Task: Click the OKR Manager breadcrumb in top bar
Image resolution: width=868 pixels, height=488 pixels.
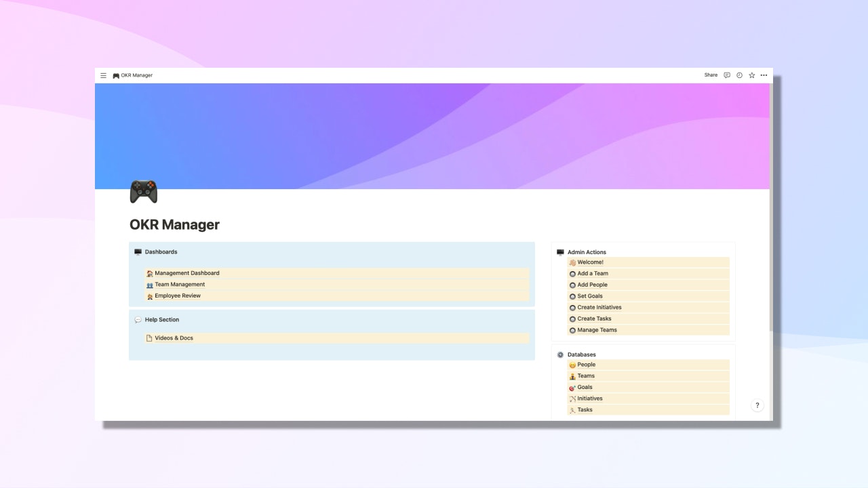Action: click(133, 75)
